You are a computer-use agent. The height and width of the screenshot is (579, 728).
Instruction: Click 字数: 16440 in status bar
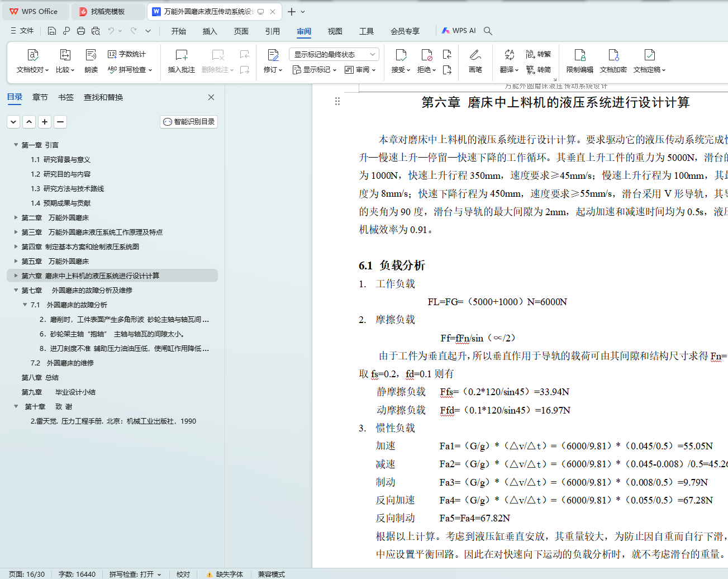tap(77, 574)
